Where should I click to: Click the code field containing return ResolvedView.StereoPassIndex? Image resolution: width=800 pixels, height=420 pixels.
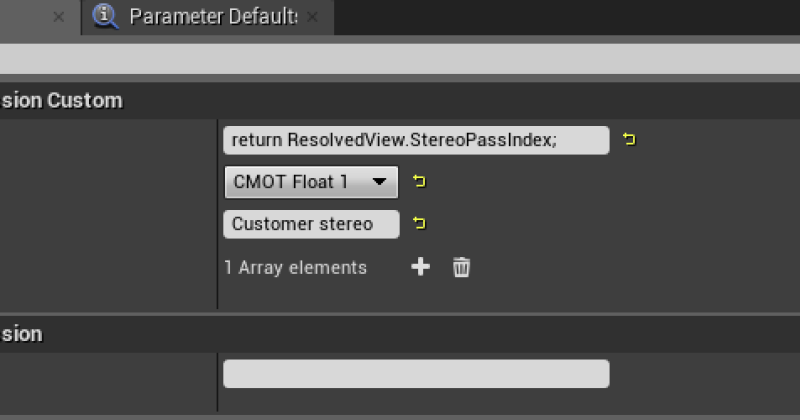tap(416, 140)
